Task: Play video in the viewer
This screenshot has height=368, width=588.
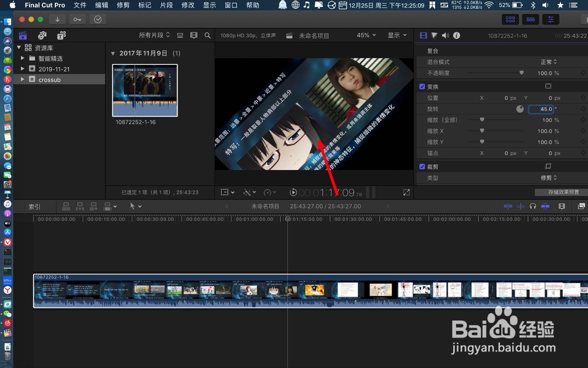Action: tap(293, 193)
